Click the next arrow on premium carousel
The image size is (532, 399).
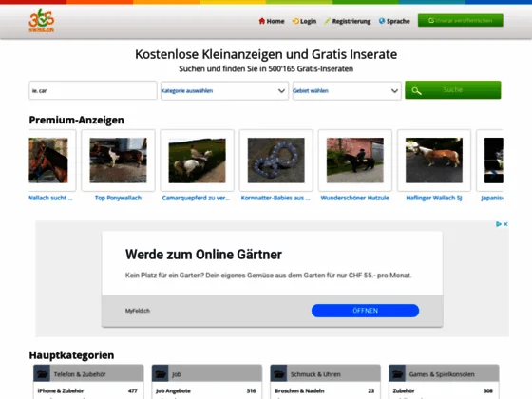click(494, 174)
